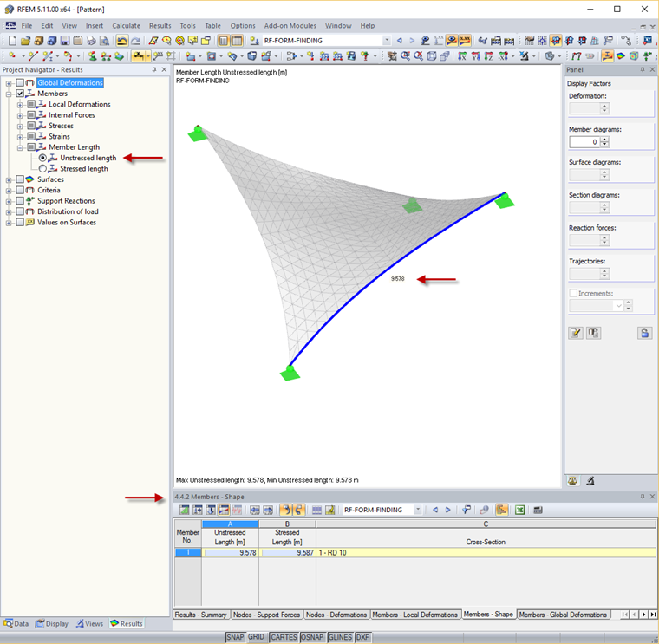Screen dimensions: 659x644
Task: Click the Member diagrams factor input field
Action: [584, 142]
